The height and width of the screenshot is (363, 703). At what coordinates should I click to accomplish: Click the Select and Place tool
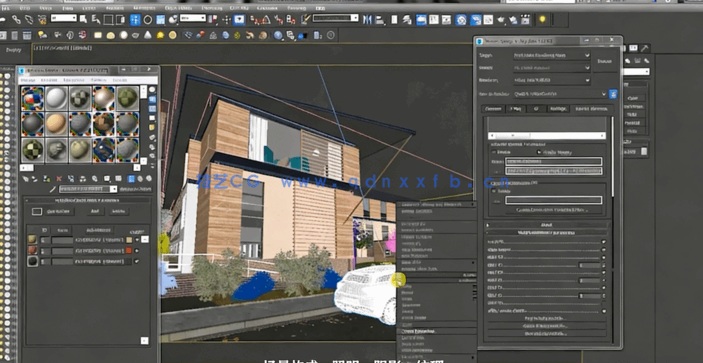click(x=173, y=19)
